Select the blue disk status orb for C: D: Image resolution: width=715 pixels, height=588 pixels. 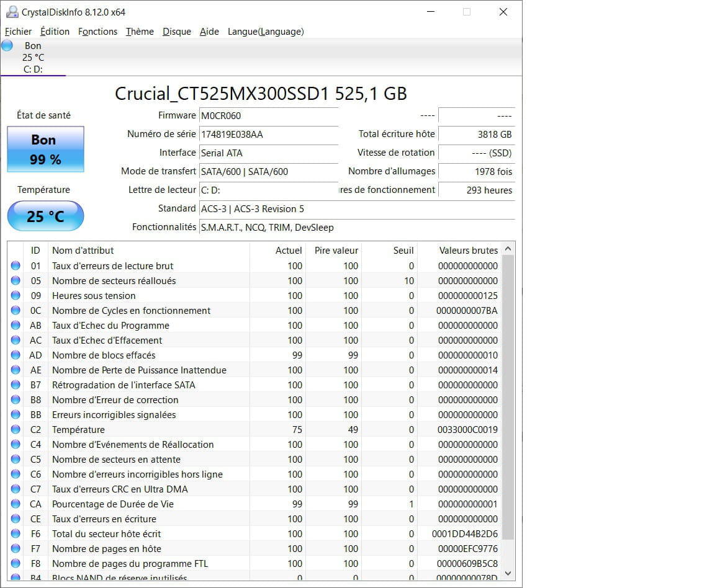click(x=7, y=45)
